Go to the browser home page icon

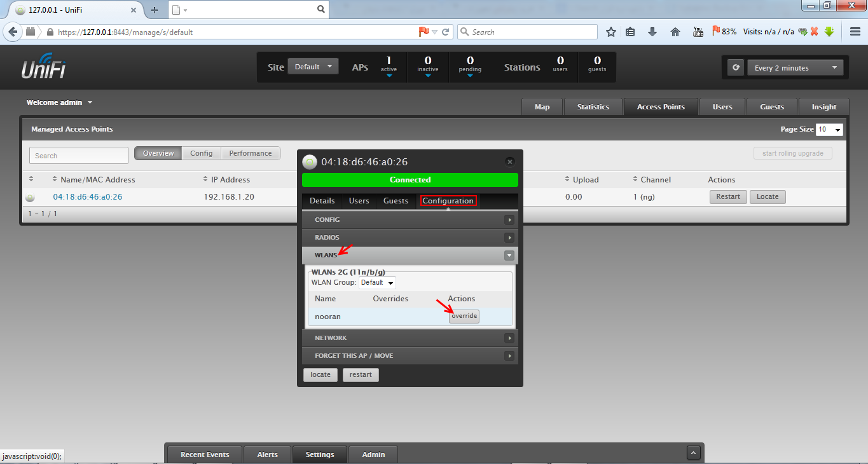tap(675, 32)
